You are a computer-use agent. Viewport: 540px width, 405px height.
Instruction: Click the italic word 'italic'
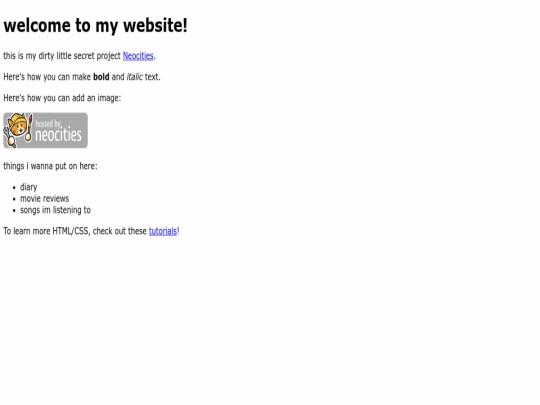134,77
